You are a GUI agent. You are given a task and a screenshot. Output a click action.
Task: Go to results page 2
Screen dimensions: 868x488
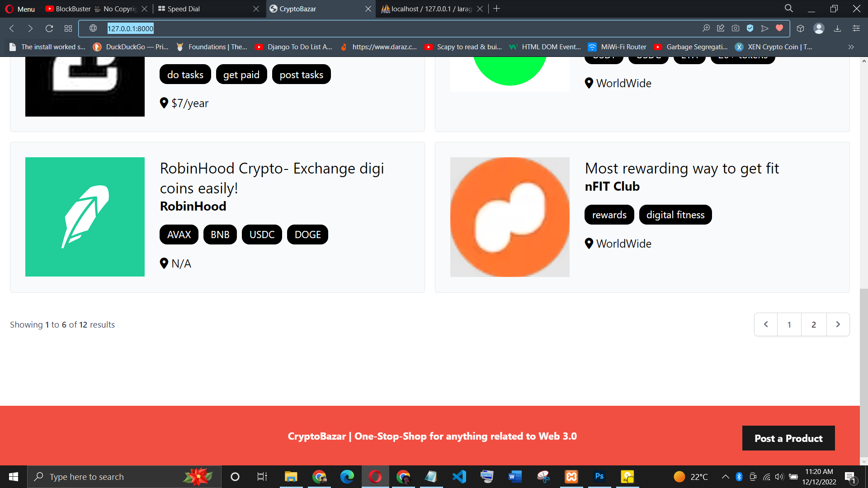coord(814,324)
